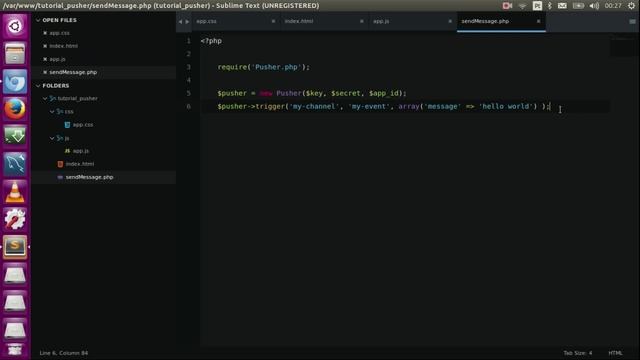Open the third mounted drive icon in dock
Screen dimensions: 640x360
pyautogui.click(x=15, y=329)
